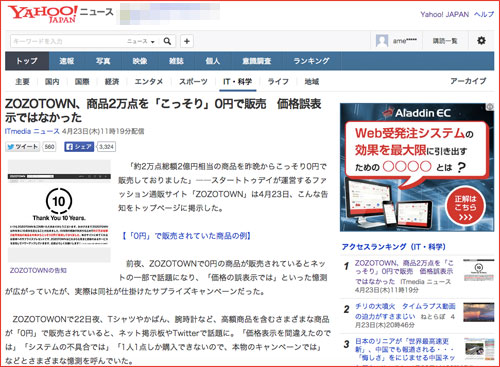
Task: Open the 主要 category
Action: click(22, 82)
